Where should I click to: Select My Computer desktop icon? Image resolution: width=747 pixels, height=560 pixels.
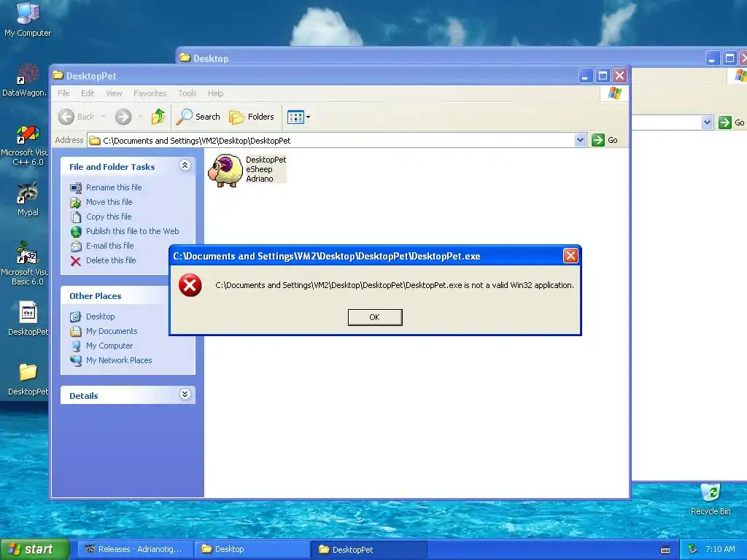pos(28,19)
